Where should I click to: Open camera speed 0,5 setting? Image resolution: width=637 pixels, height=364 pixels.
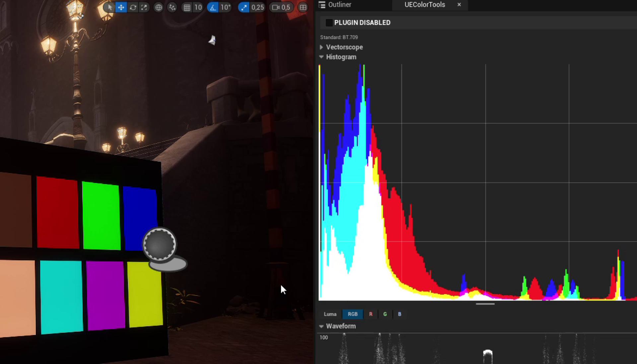(x=281, y=7)
